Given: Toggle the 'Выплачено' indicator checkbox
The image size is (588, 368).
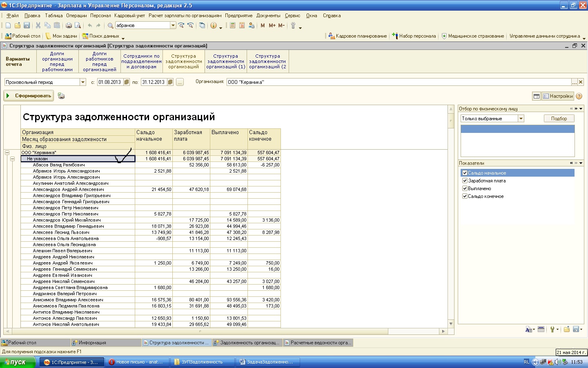Looking at the screenshot, I should click(465, 188).
